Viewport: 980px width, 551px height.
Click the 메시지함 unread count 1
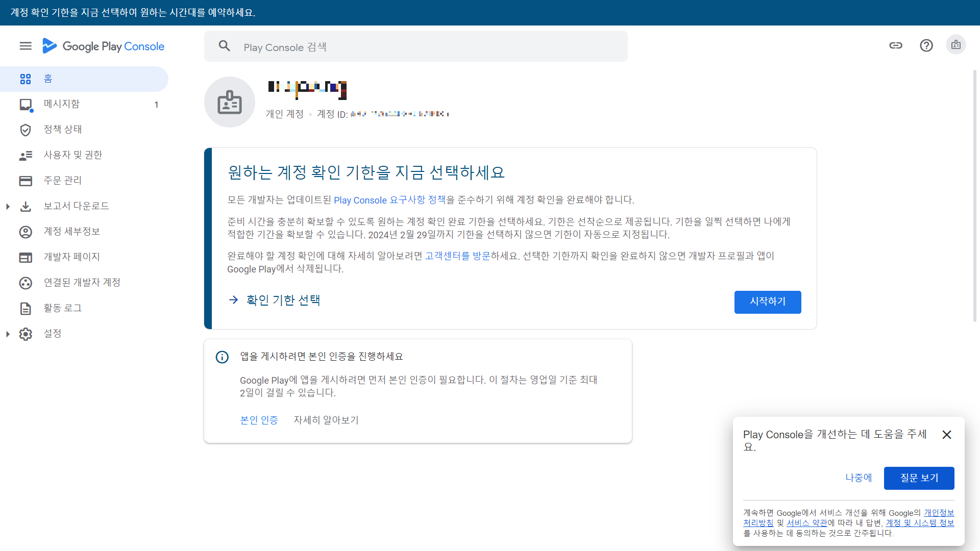pos(156,105)
